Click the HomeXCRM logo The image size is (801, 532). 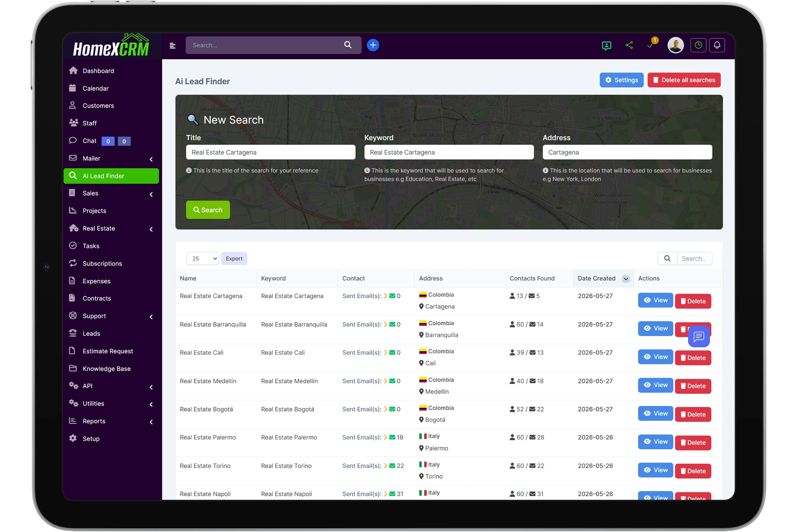click(111, 46)
